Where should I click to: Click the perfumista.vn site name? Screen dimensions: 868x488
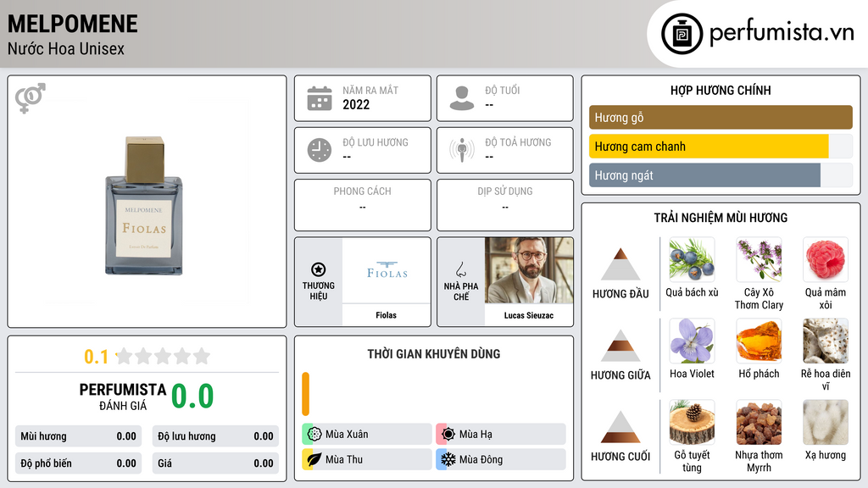point(782,32)
